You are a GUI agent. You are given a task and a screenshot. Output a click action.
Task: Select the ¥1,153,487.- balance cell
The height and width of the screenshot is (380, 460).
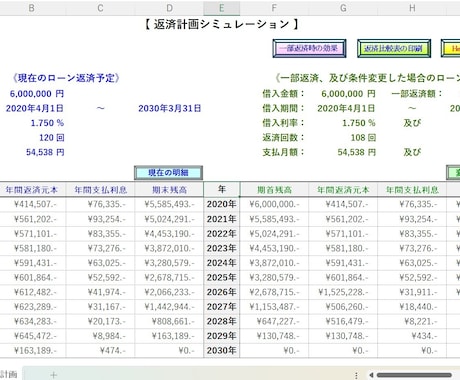[274, 307]
